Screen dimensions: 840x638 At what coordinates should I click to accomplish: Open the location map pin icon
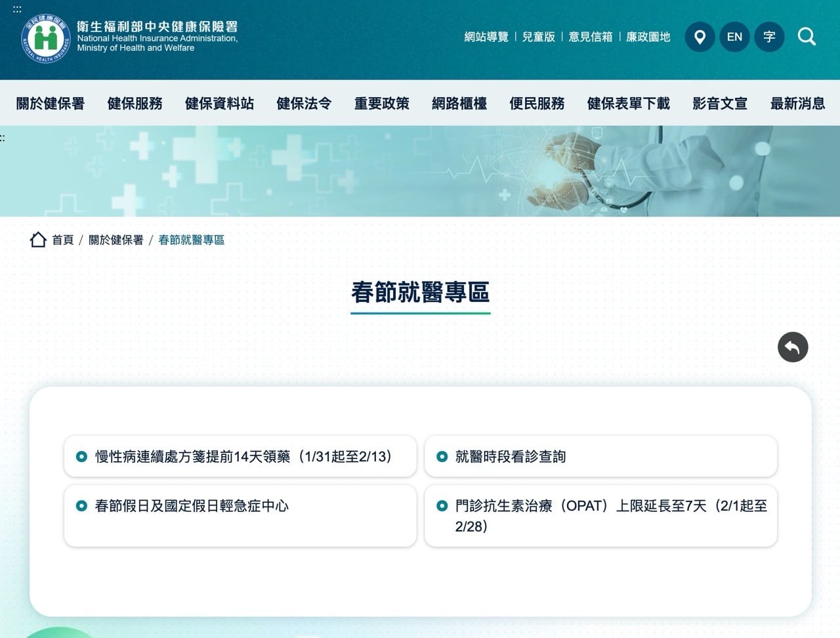point(700,37)
